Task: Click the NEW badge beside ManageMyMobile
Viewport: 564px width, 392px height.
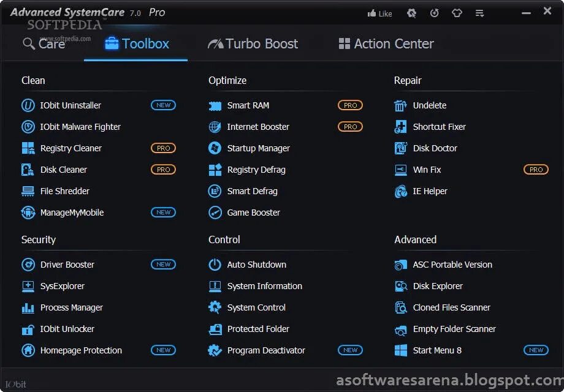Action: [163, 213]
